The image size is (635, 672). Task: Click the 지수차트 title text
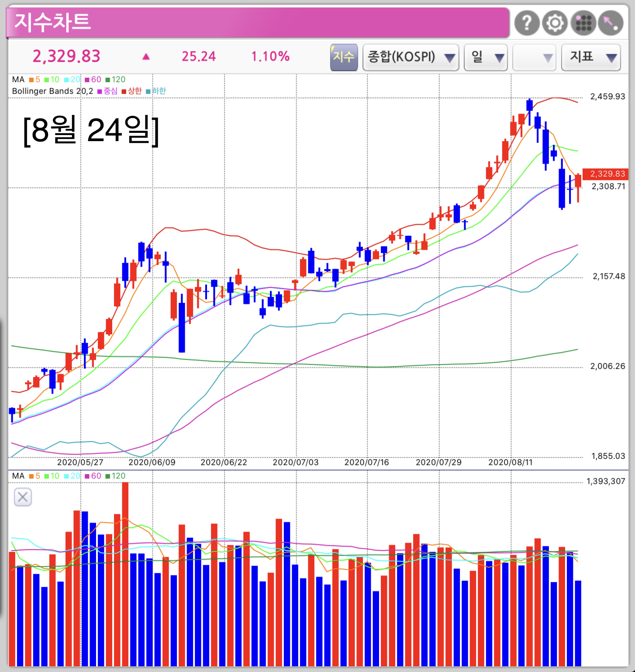pyautogui.click(x=53, y=22)
